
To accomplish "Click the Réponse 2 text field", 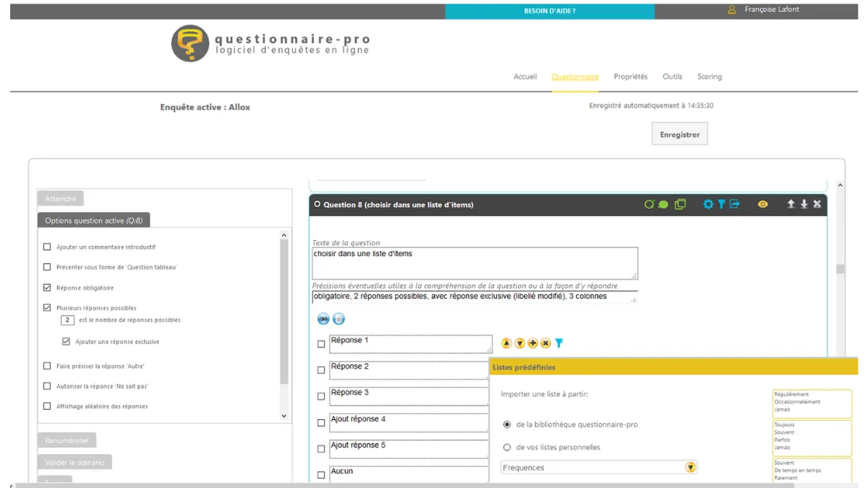I will pyautogui.click(x=409, y=370).
